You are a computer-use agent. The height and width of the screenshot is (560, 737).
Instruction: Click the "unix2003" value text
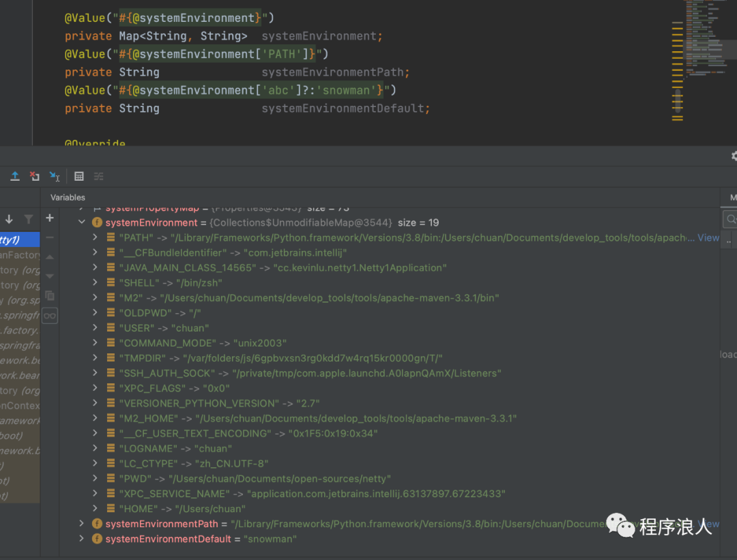[x=260, y=343]
